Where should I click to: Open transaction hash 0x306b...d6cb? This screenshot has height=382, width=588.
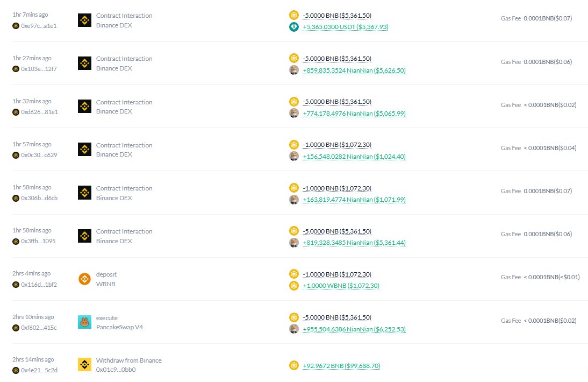pyautogui.click(x=39, y=198)
